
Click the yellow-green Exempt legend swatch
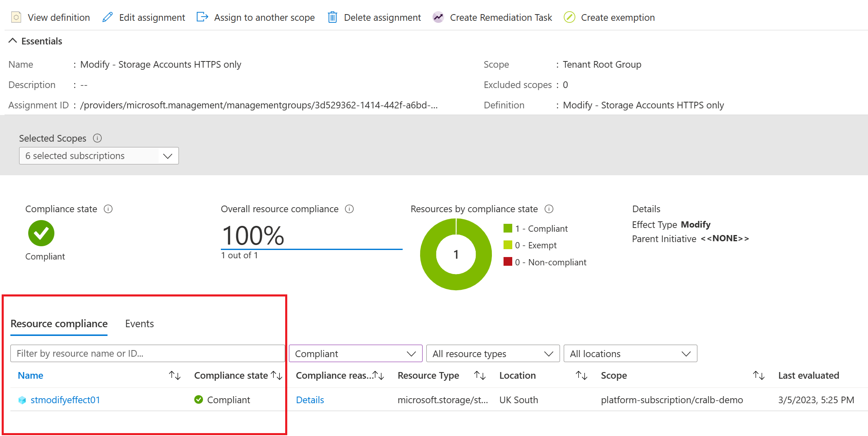click(x=508, y=245)
